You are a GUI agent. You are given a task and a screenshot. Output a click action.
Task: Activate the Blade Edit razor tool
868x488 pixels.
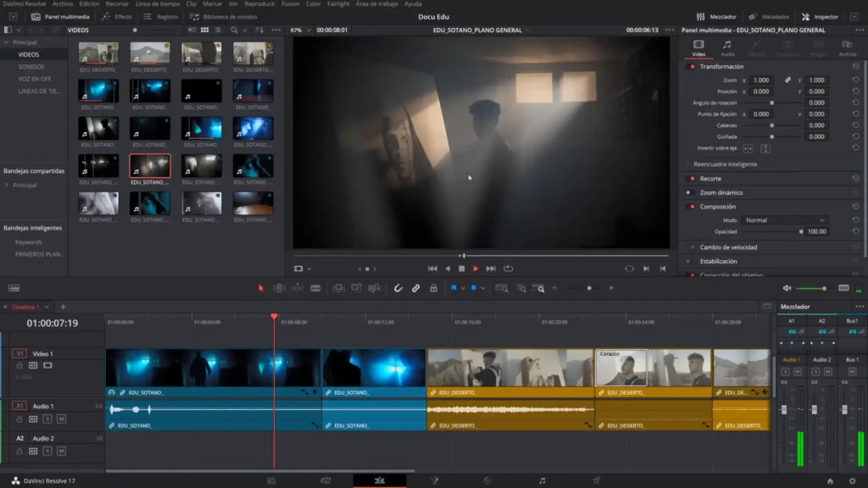click(x=315, y=288)
